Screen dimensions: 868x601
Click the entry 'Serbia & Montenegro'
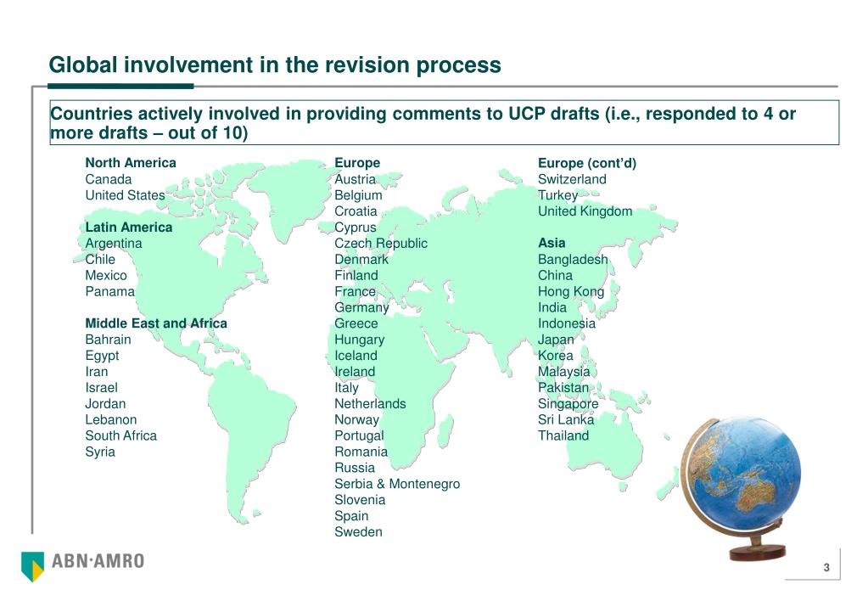pyautogui.click(x=397, y=484)
